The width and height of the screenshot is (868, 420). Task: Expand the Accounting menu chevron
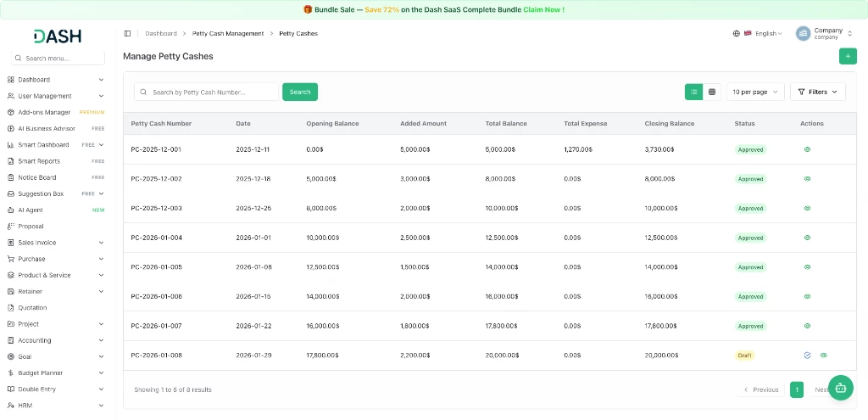click(x=102, y=340)
